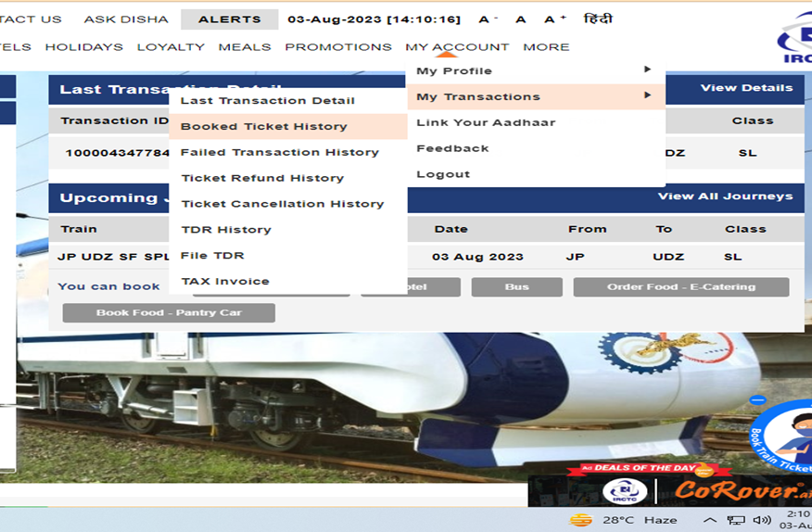Decrease font size with A- button
Screen dimensions: 812x532
[x=488, y=19]
